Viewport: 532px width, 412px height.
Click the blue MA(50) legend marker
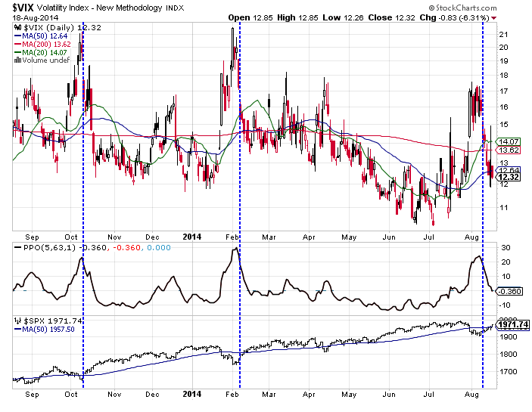[x=17, y=37]
